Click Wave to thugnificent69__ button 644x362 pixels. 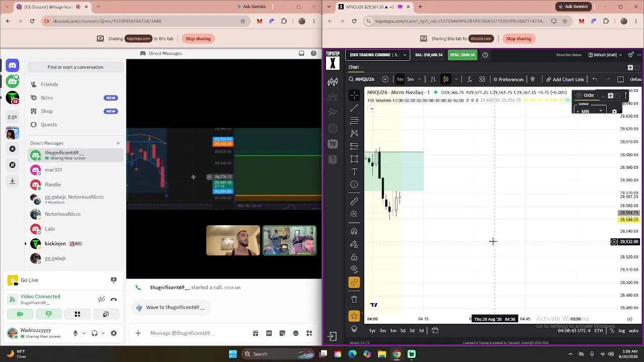click(x=171, y=308)
